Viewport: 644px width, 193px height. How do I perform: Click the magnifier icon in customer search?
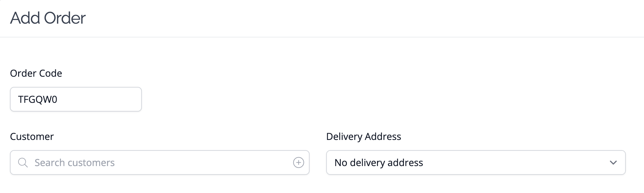pyautogui.click(x=23, y=162)
